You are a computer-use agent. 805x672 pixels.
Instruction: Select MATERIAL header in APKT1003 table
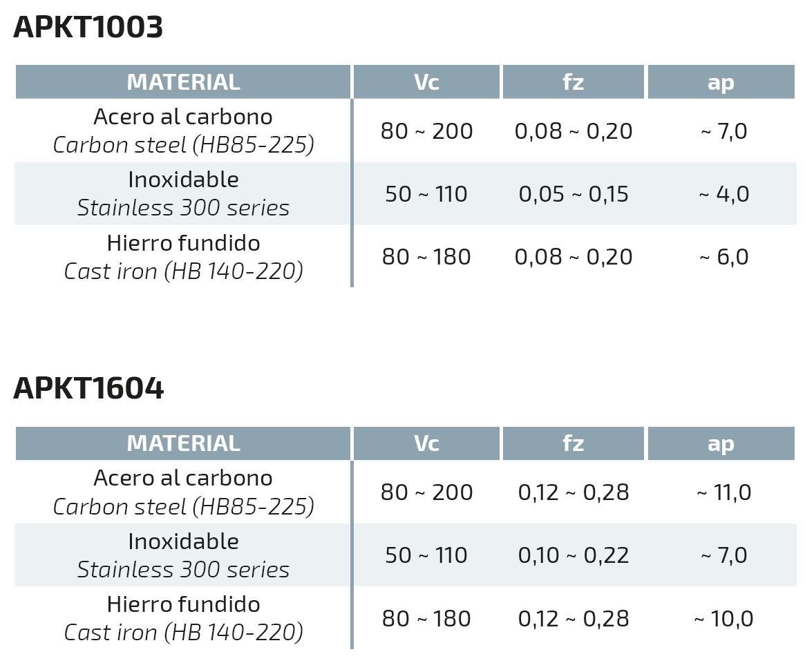(183, 81)
